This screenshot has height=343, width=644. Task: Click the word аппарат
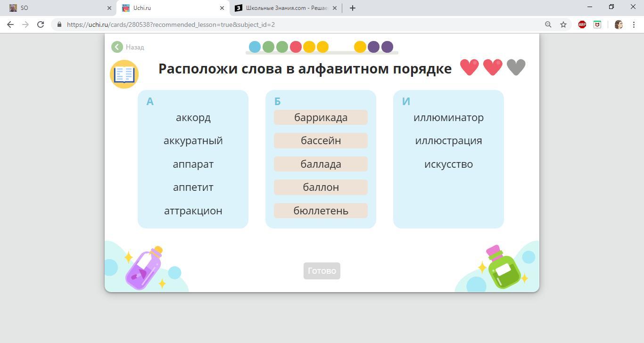click(x=193, y=164)
